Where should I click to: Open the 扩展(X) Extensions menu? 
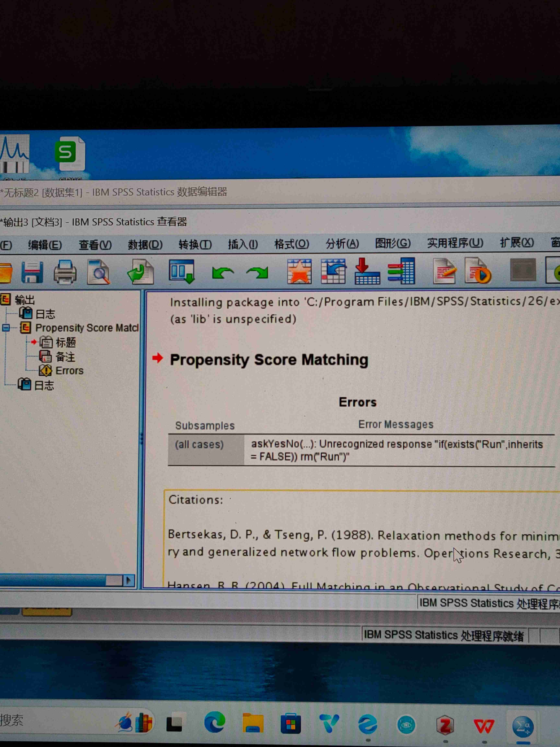(x=516, y=243)
